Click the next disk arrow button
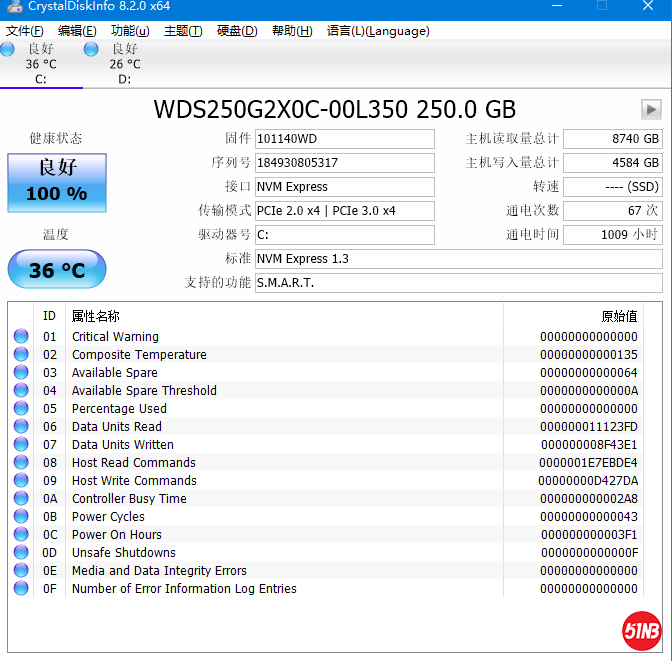Image resolution: width=672 pixels, height=661 pixels. pyautogui.click(x=651, y=109)
